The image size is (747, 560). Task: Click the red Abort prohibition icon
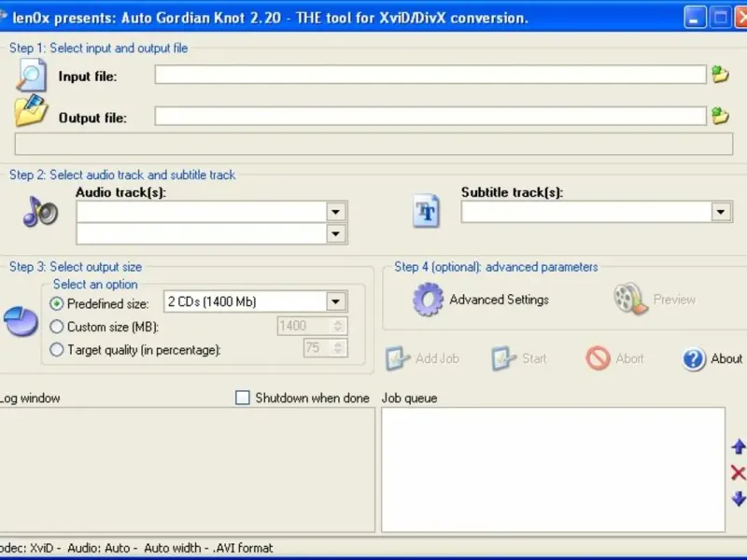[598, 358]
